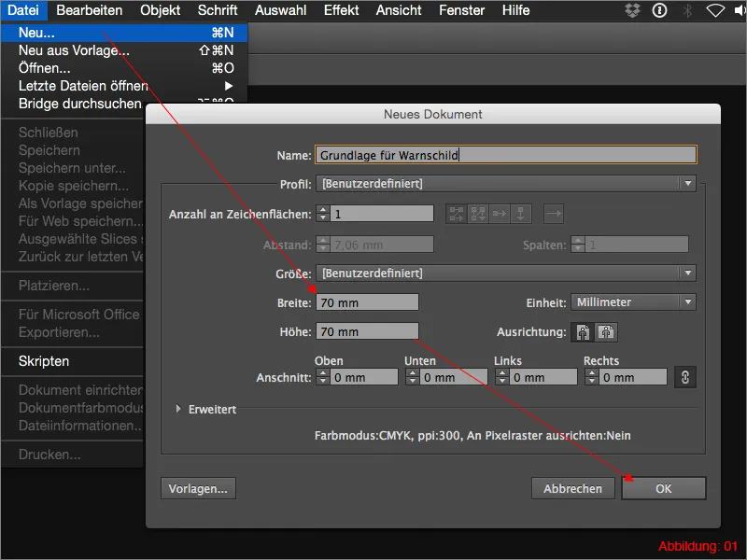
Task: Toggle the bleed link chain icon
Action: pos(685,377)
